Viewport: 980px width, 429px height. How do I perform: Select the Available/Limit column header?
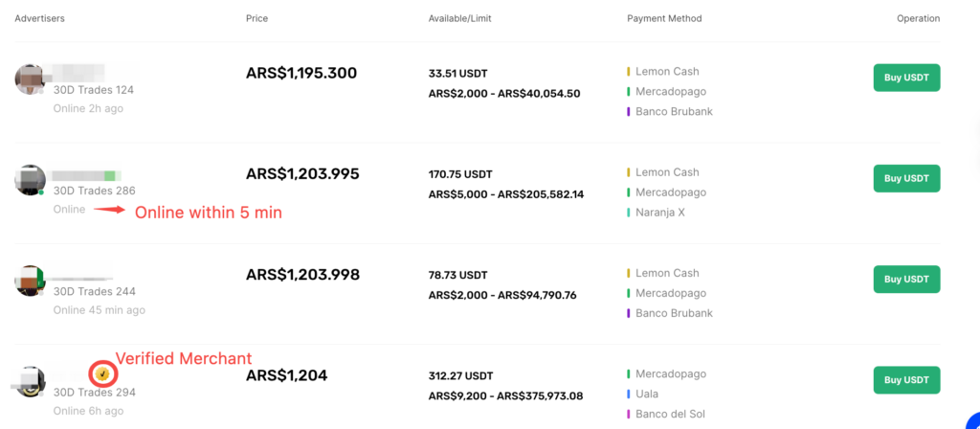460,18
